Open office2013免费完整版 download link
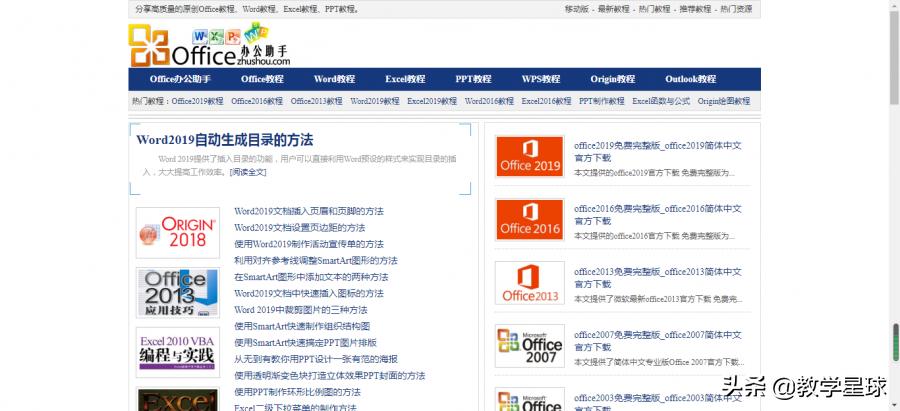 pyautogui.click(x=658, y=278)
